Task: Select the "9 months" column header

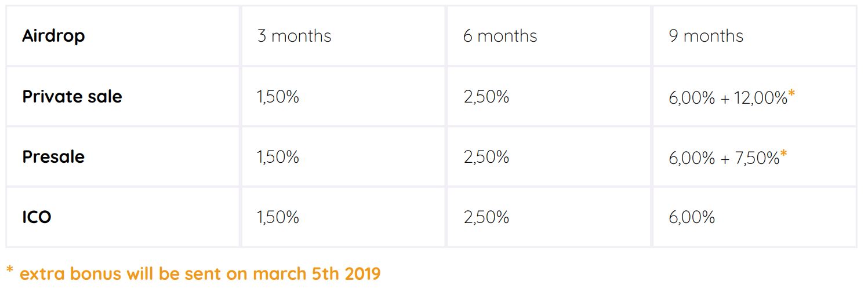Action: [x=706, y=36]
